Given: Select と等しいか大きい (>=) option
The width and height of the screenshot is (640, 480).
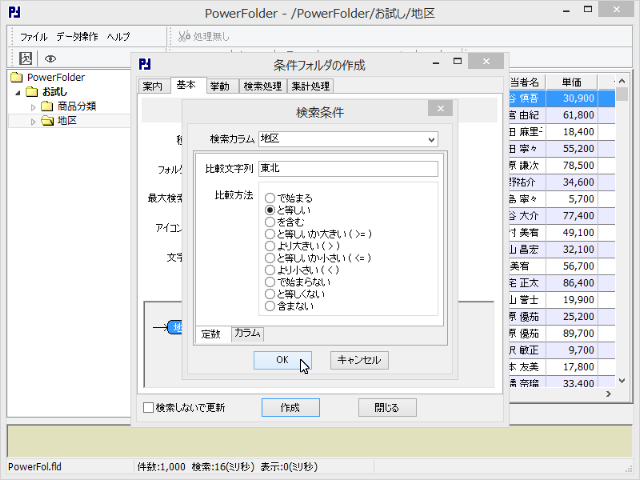Looking at the screenshot, I should pos(270,234).
